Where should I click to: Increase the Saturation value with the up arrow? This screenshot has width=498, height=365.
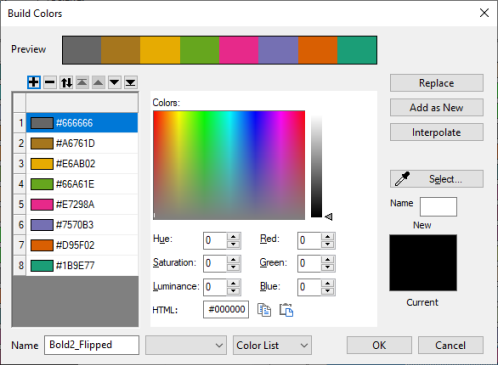[x=233, y=260]
